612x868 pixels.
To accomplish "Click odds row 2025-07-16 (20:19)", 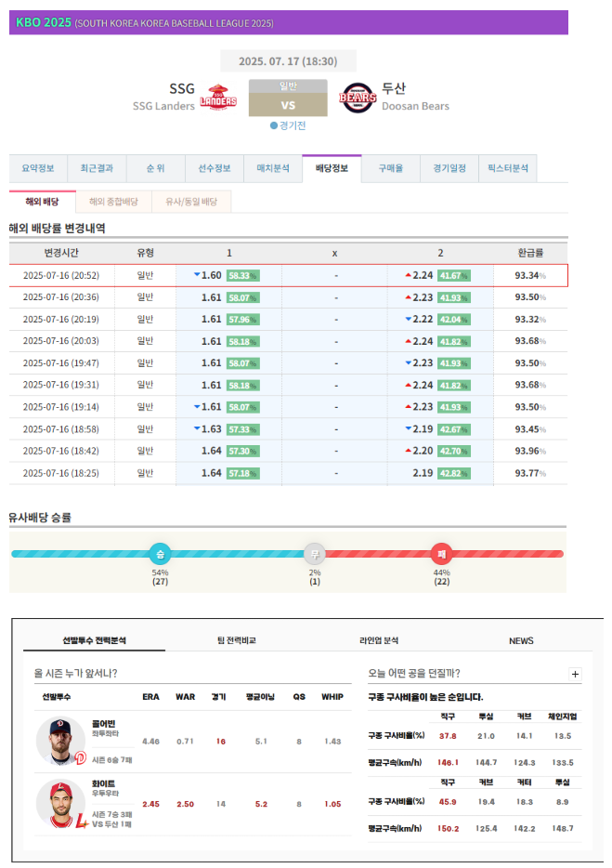I will click(x=288, y=320).
